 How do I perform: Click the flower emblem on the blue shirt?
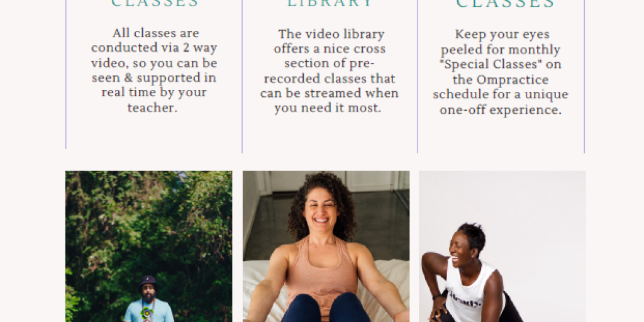tap(147, 314)
